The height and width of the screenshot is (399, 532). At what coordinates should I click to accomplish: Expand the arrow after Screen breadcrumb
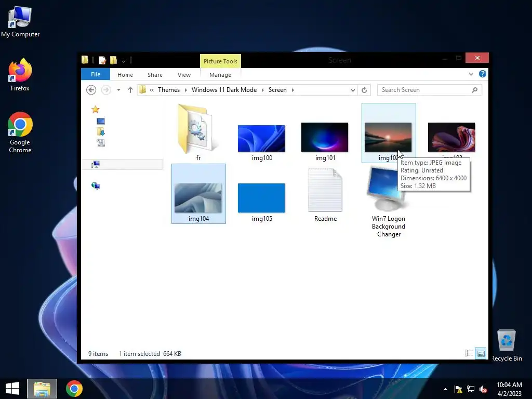pyautogui.click(x=293, y=90)
